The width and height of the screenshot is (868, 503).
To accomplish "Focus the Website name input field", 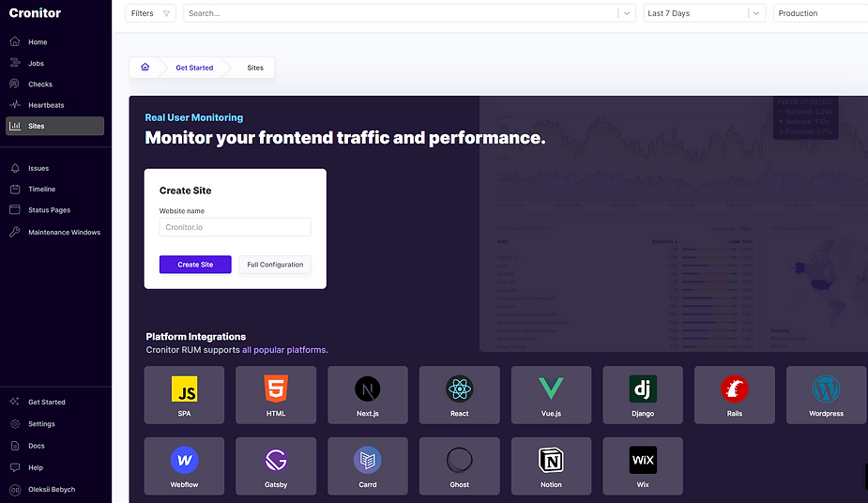I will tap(236, 227).
